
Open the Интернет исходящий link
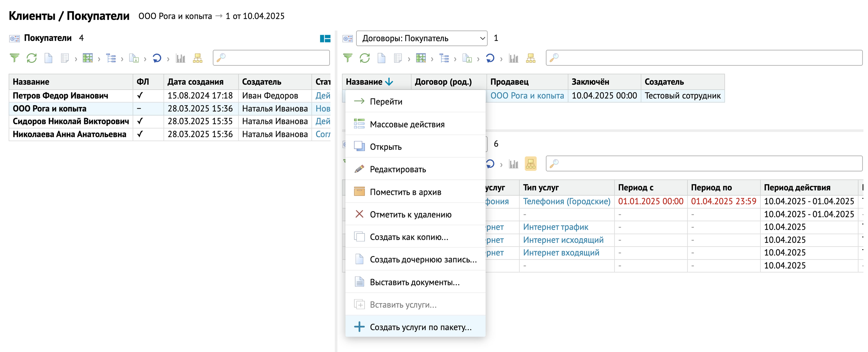pos(563,240)
